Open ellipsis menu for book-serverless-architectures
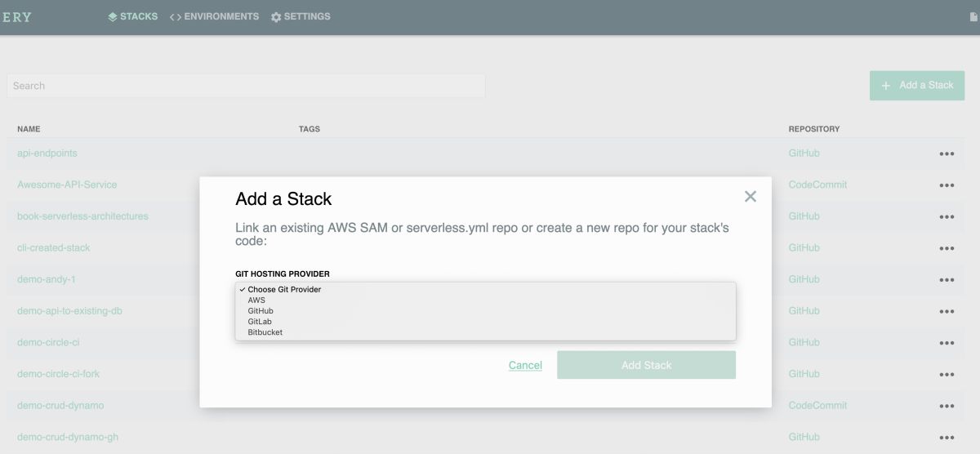 point(947,217)
